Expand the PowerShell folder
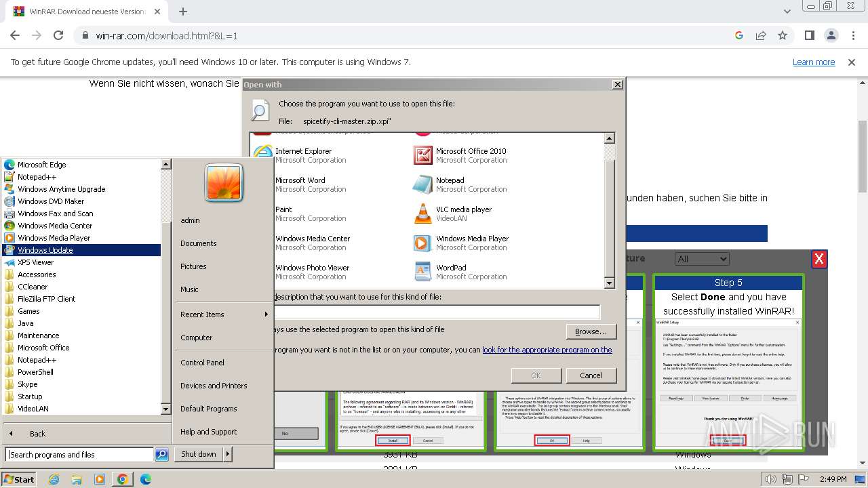 coord(35,372)
